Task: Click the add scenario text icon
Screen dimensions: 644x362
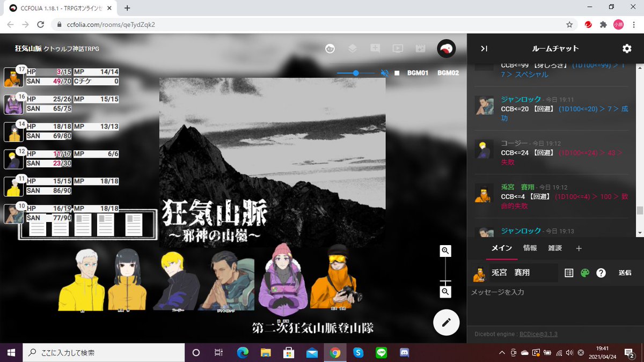Action: (x=375, y=48)
